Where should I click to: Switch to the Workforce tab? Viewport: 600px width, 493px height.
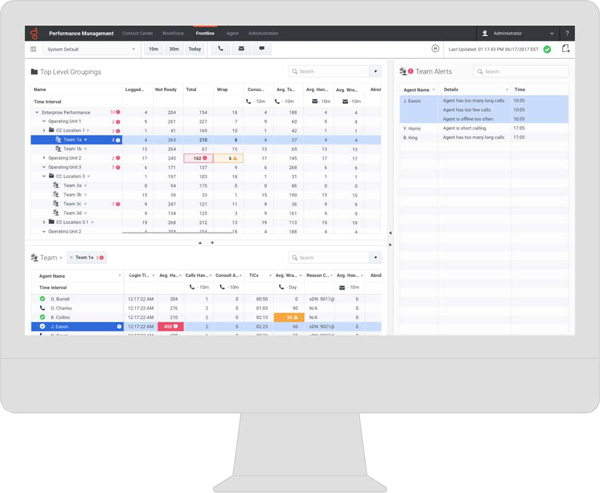point(173,33)
